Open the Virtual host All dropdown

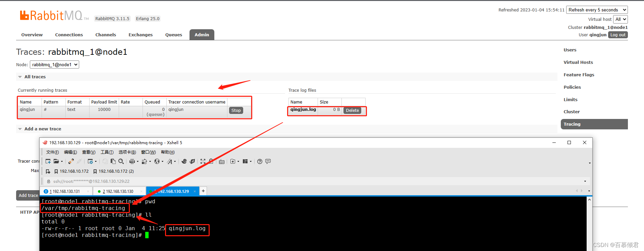(620, 19)
